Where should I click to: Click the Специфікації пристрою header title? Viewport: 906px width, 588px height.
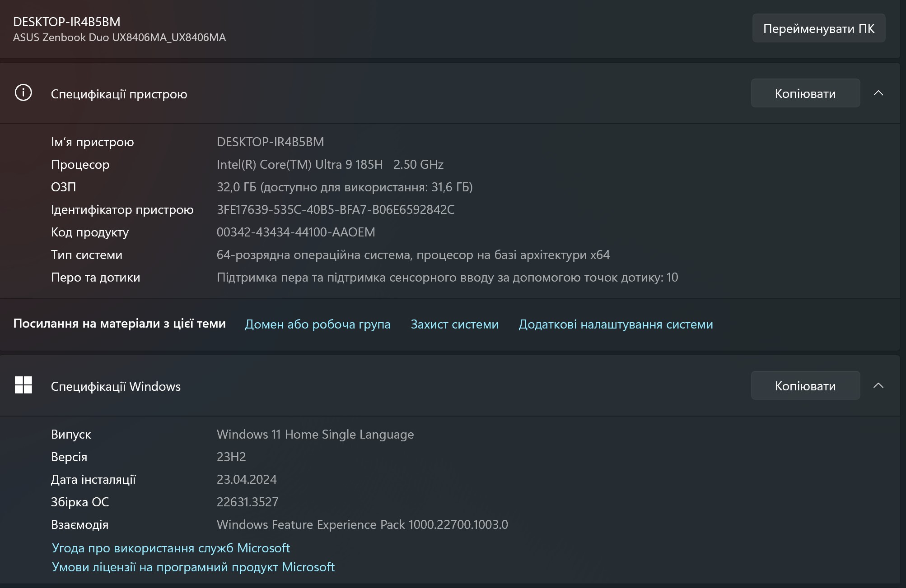pyautogui.click(x=119, y=94)
